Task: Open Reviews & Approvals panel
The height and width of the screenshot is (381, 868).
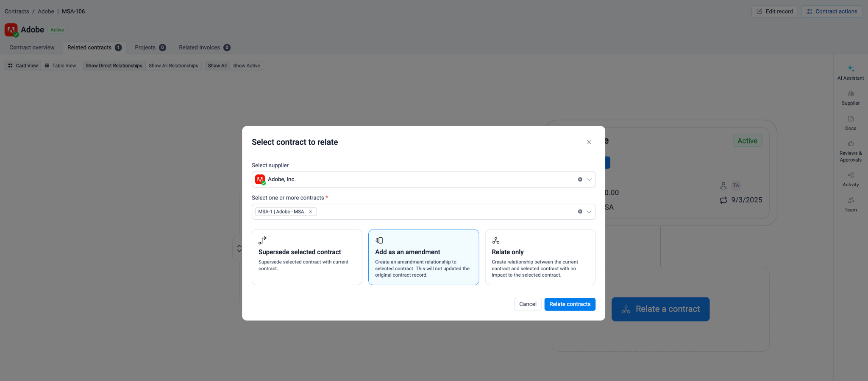Action: (850, 144)
